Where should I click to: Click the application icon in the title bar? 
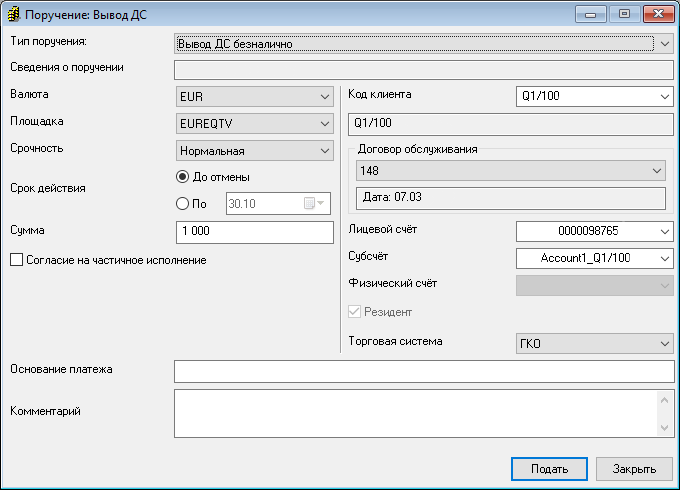click(x=13, y=14)
